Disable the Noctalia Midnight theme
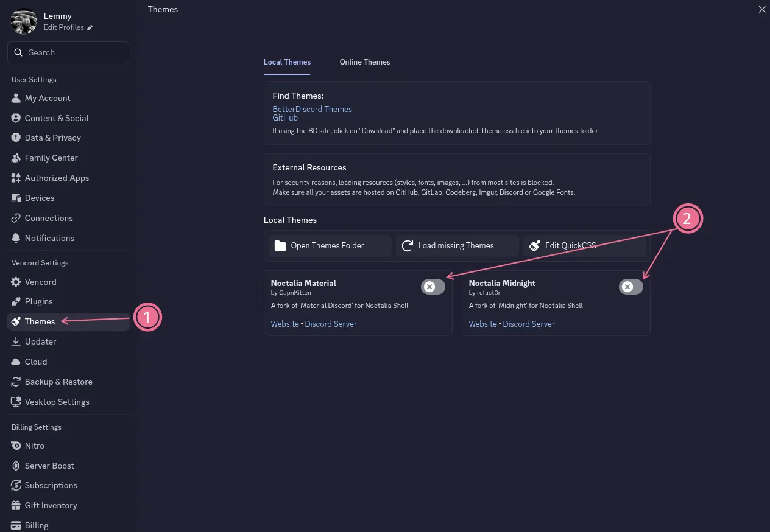The height and width of the screenshot is (532, 770). 630,286
